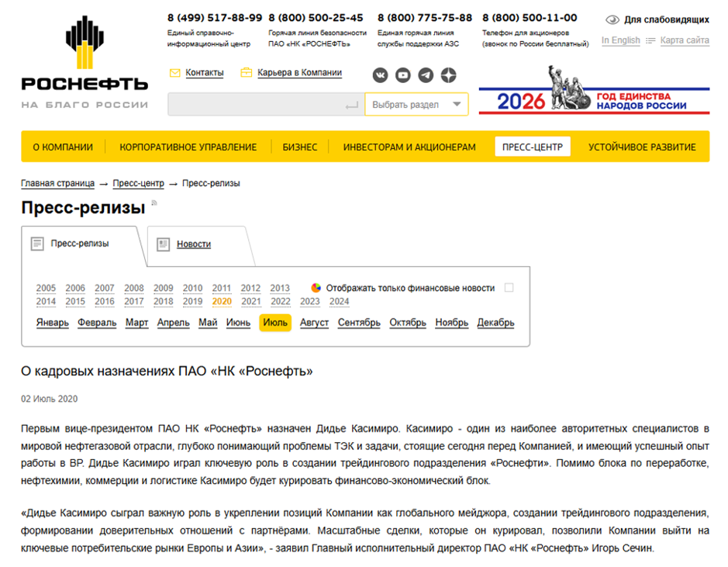Screen dimensions: 728x567
Task: Filter by month Декабрь
Action: 496,323
